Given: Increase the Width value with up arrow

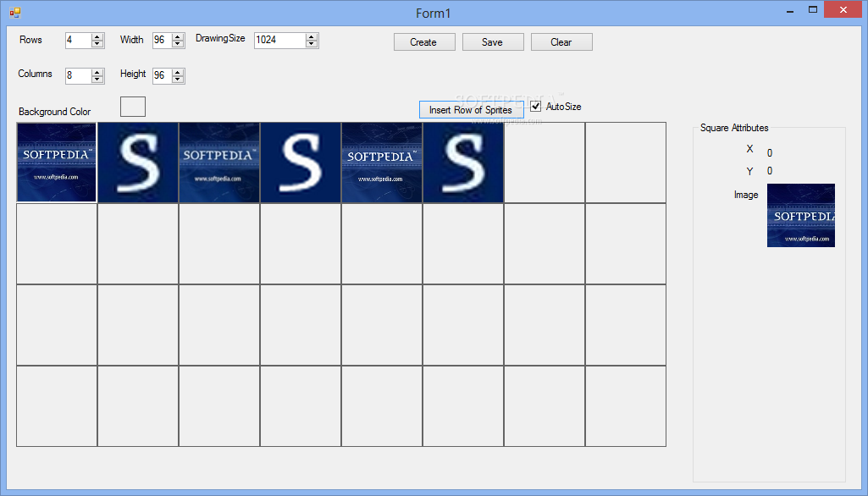Looking at the screenshot, I should (178, 37).
